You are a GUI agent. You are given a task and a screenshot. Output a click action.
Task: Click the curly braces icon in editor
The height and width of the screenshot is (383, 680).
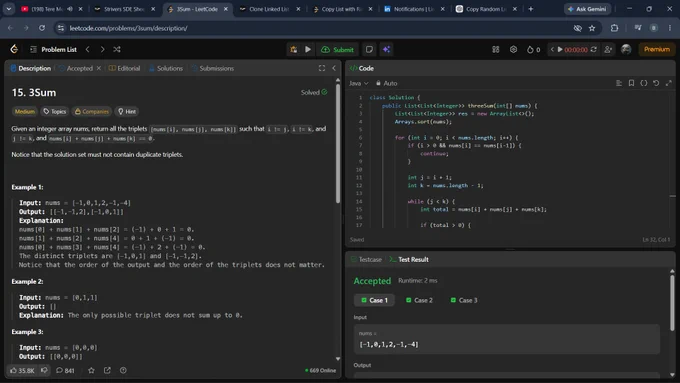[644, 83]
